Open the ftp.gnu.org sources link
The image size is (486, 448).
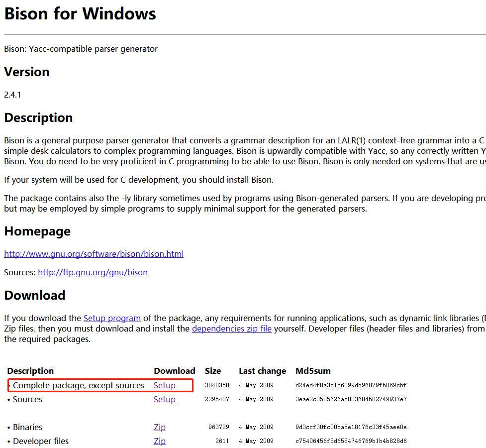pos(93,272)
